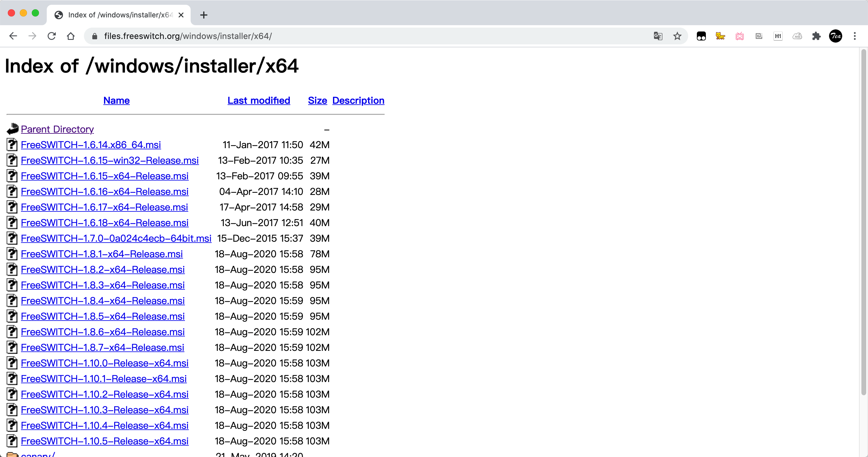Open Chrome three-dot menu
868x457 pixels.
(x=855, y=36)
